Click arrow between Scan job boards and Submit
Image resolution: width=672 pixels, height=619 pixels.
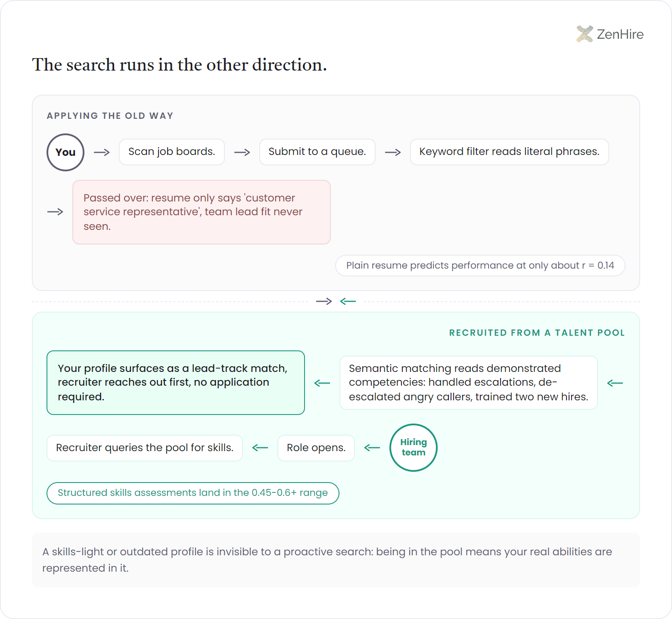point(242,152)
